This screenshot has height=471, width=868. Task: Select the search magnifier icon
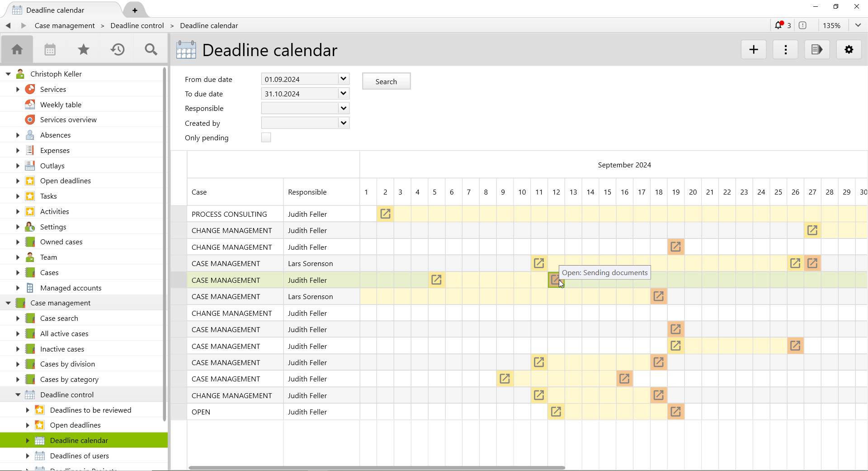[151, 49]
